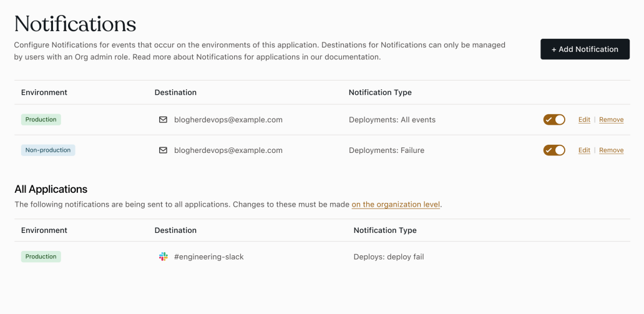The height and width of the screenshot is (314, 644).
Task: Click the Non-production row email envelope icon
Action: point(163,150)
